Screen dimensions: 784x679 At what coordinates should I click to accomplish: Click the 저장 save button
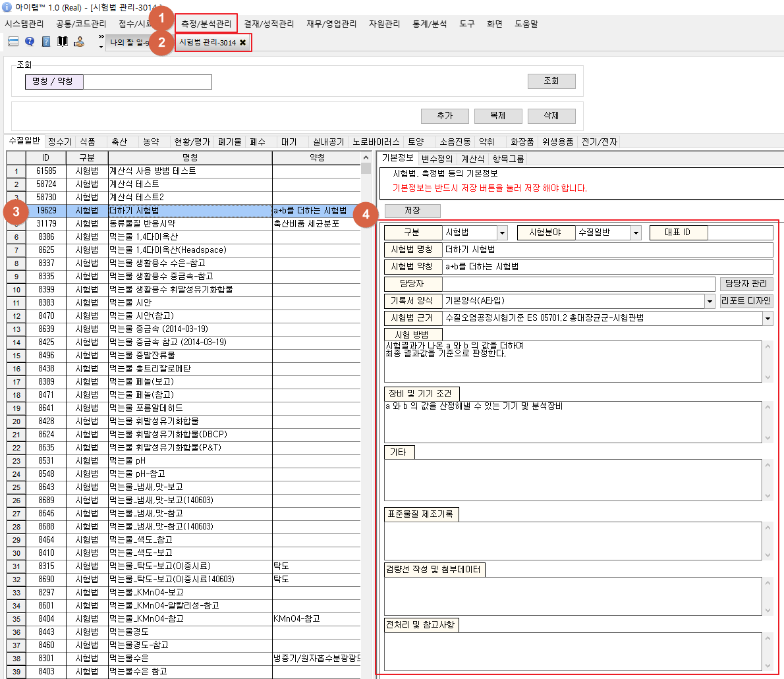(x=412, y=211)
